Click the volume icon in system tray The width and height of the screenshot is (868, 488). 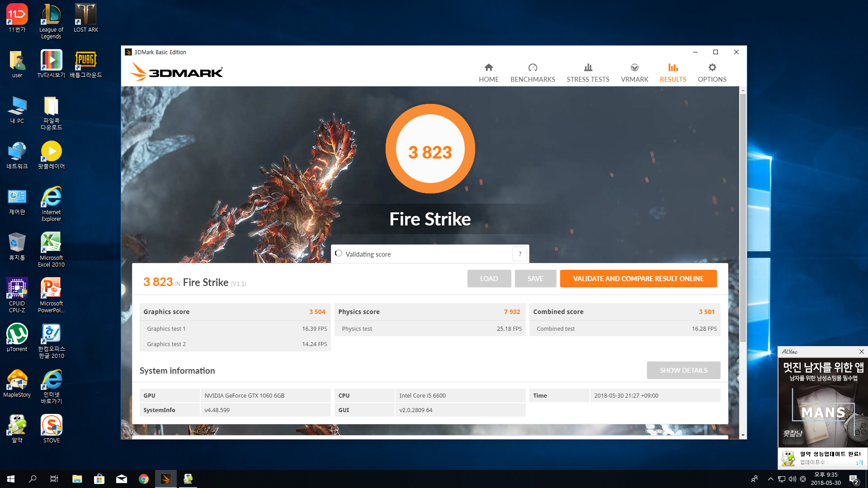point(793,479)
